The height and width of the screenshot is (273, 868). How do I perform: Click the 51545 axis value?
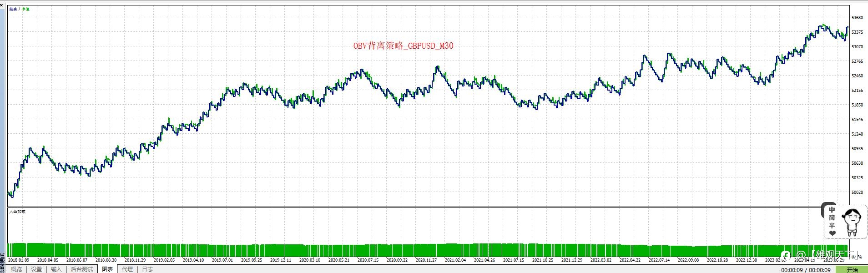(x=857, y=120)
